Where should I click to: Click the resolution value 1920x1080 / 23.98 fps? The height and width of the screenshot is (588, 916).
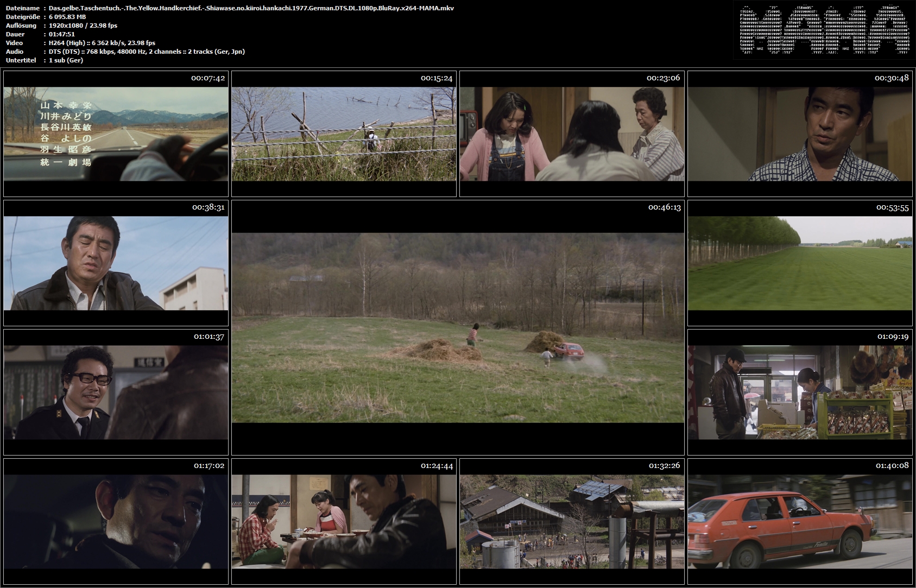83,26
